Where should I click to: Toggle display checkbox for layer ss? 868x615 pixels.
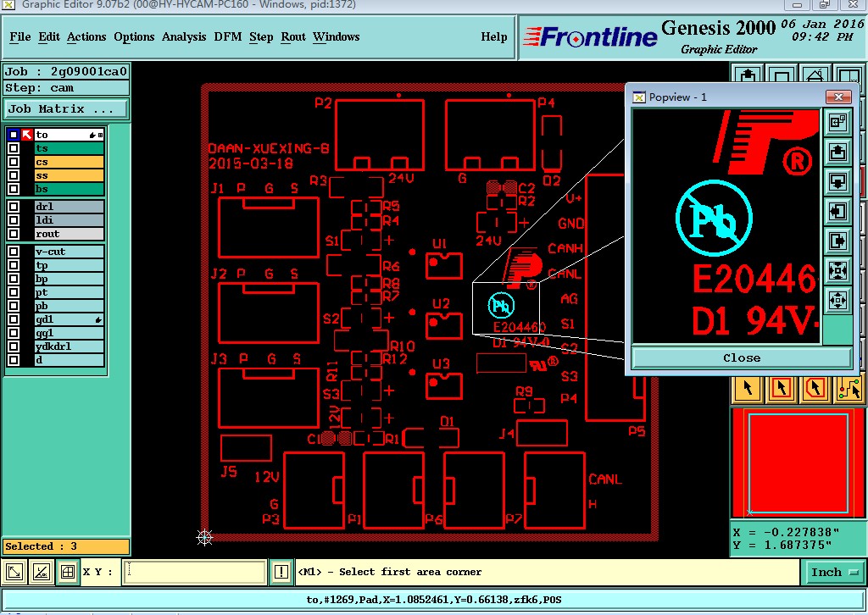pos(14,175)
